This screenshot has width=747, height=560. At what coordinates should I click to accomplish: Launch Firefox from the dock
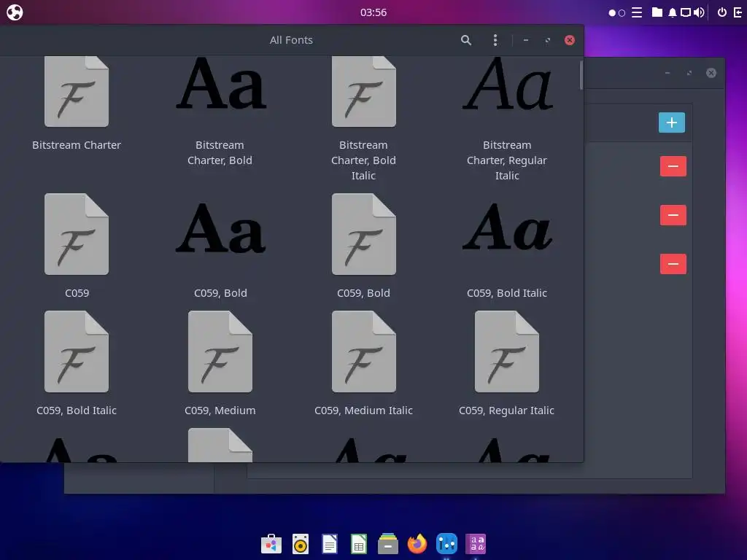click(417, 543)
